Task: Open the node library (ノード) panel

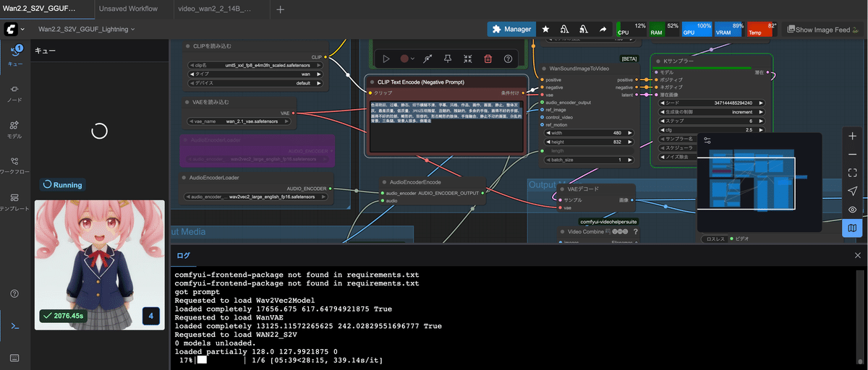Action: click(x=14, y=92)
